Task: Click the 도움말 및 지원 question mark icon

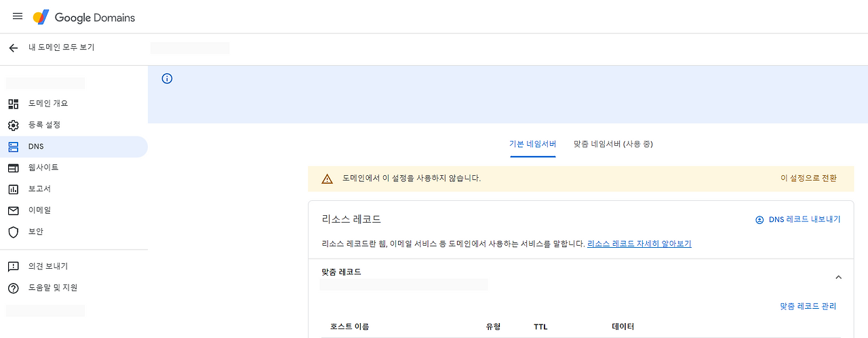Action: click(14, 288)
